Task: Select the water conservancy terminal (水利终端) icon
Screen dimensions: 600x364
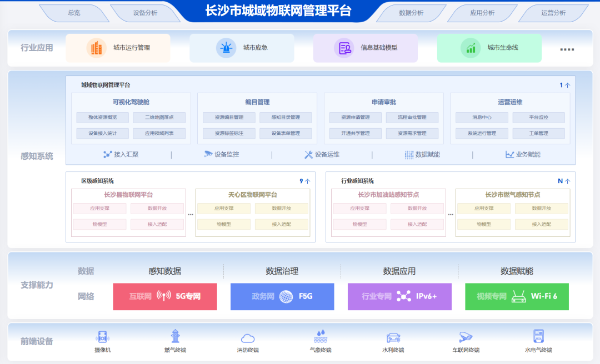Action: (393, 337)
